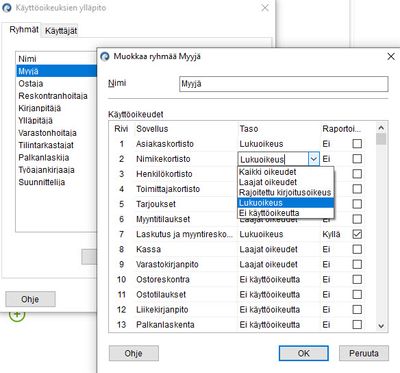
Task: Toggle checkbox for Nimikekortisto row
Action: pyautogui.click(x=357, y=159)
